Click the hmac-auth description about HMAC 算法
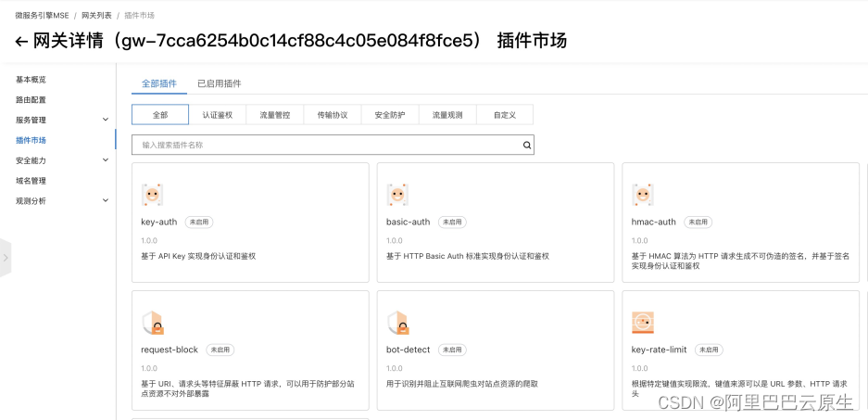Image resolution: width=868 pixels, height=420 pixels. 741,261
